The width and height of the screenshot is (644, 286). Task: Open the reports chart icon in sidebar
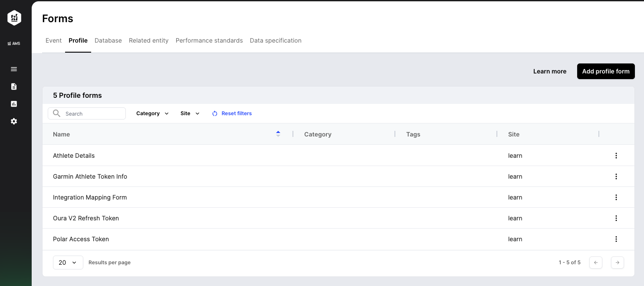(13, 104)
